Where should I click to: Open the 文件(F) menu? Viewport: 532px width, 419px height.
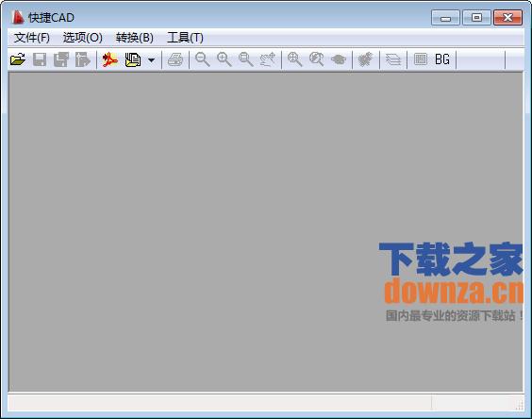(31, 38)
